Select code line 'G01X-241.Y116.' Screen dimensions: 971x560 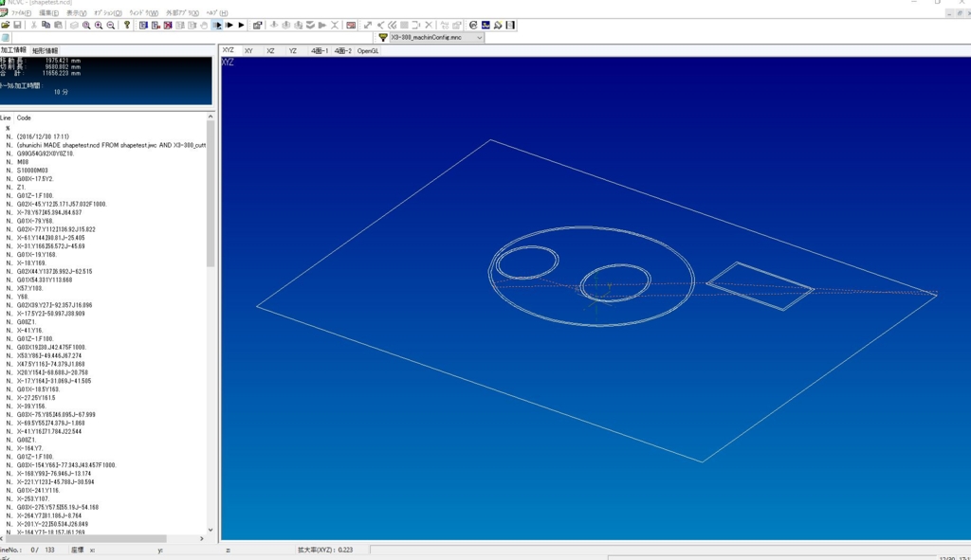[x=38, y=490]
